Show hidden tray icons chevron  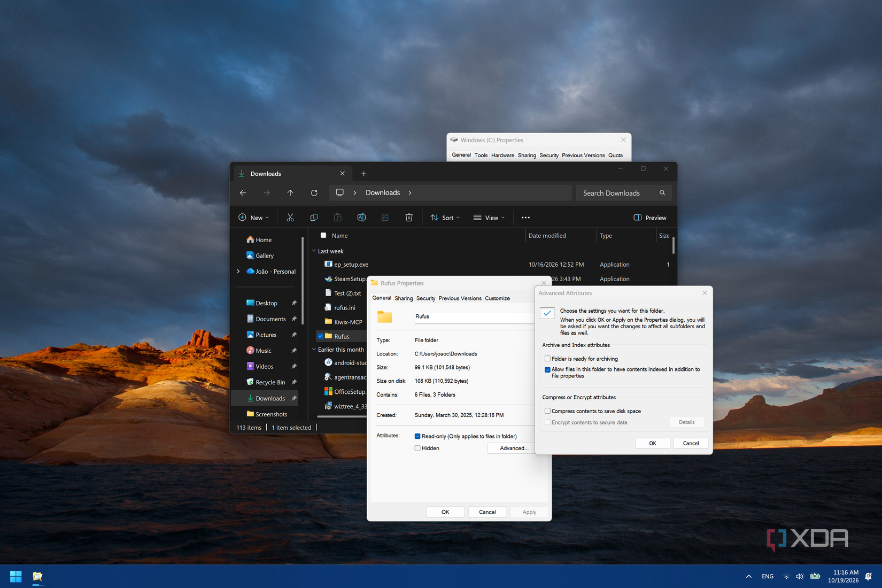[749, 576]
